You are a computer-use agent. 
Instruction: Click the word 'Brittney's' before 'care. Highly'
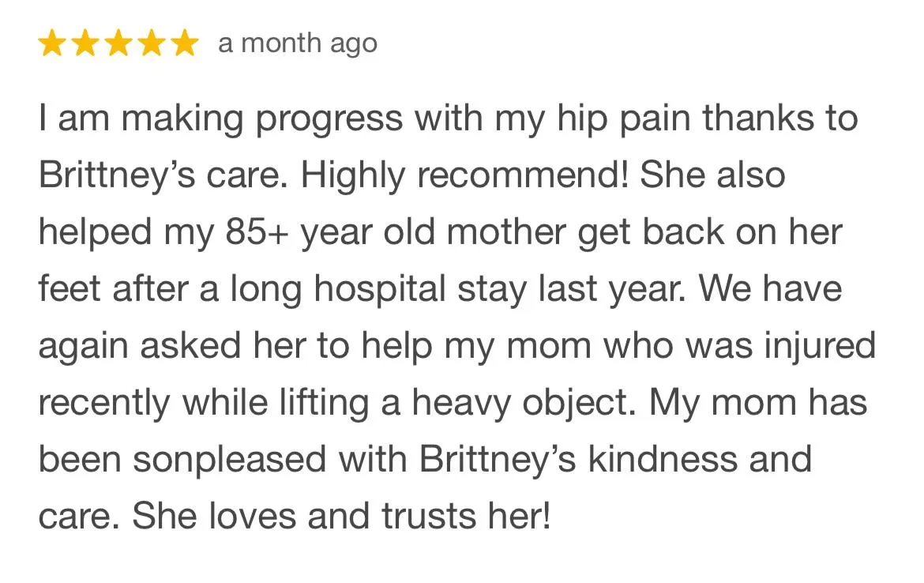tap(117, 175)
